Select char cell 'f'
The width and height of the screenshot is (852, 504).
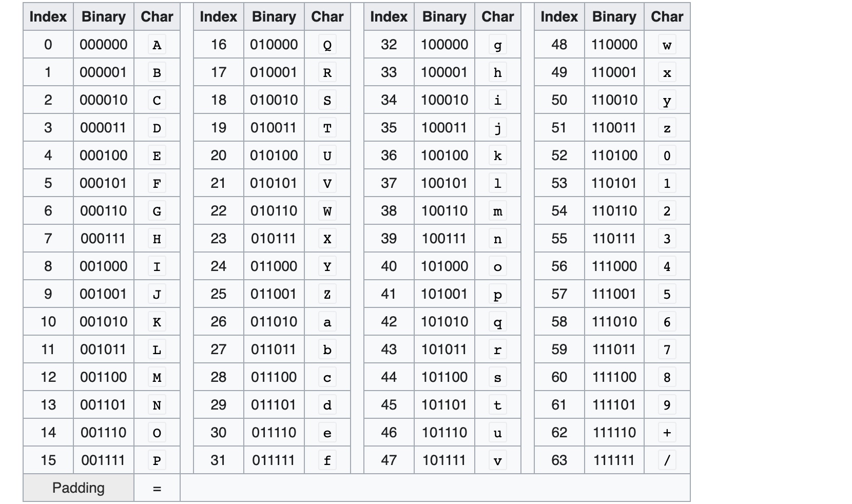coord(327,460)
